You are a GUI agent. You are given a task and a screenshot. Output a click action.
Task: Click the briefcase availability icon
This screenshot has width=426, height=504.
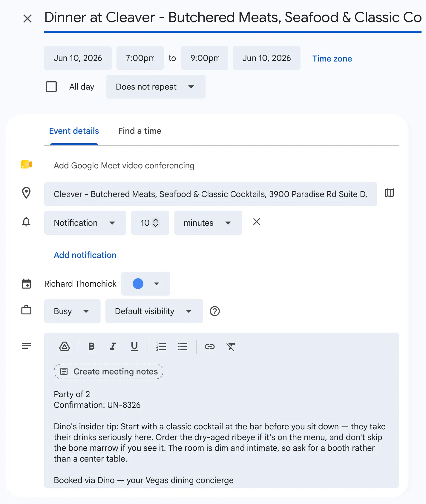26,310
